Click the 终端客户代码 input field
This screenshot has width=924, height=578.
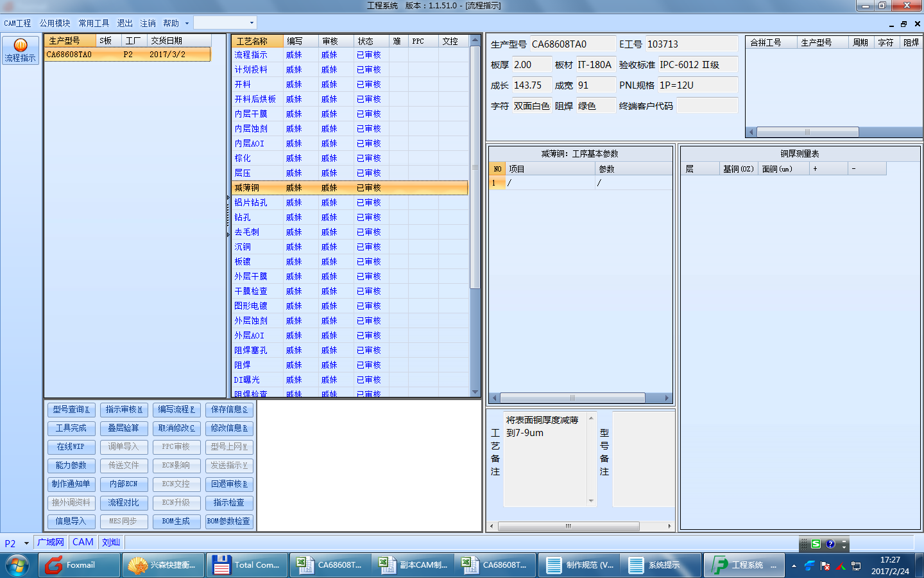point(707,106)
